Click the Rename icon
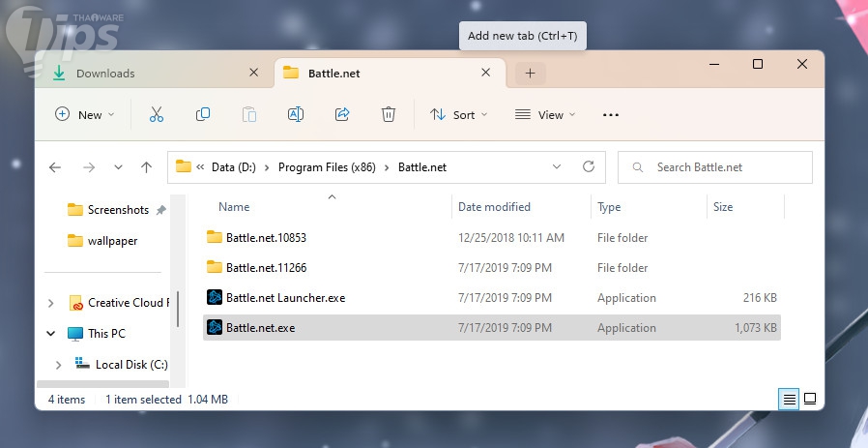Viewport: 868px width, 448px height. (x=296, y=115)
